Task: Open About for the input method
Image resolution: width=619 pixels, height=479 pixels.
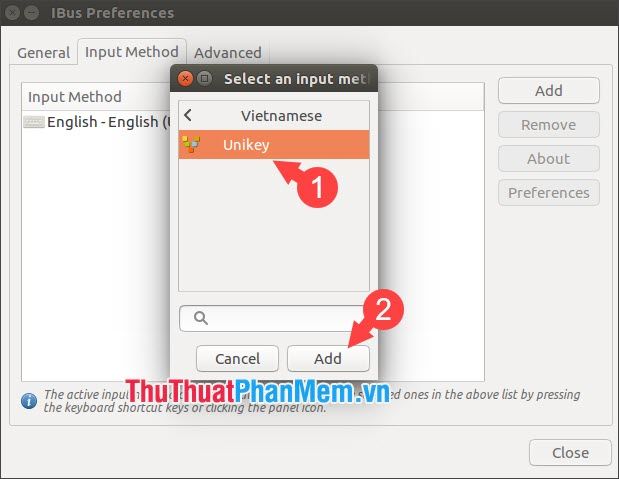Action: [549, 159]
